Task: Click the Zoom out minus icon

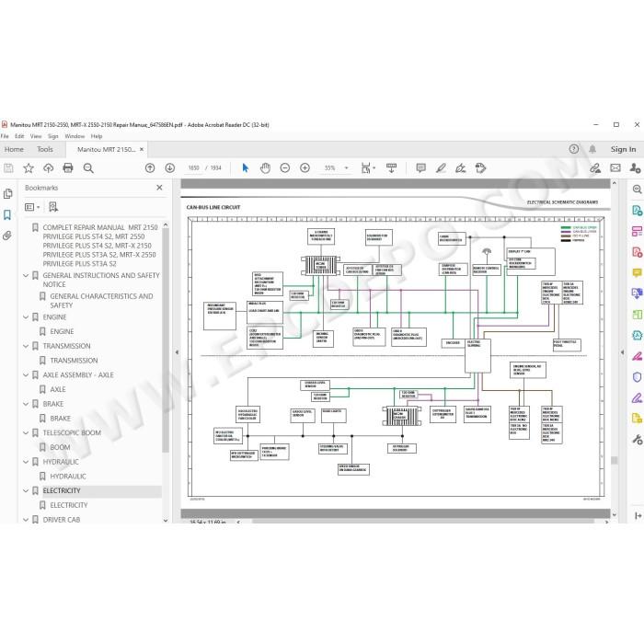Action: pyautogui.click(x=284, y=167)
